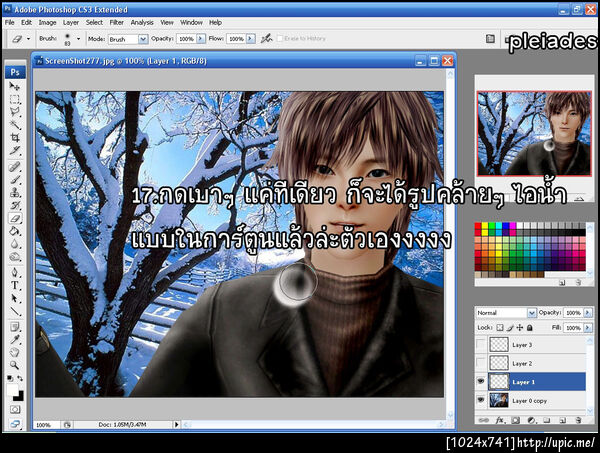The height and width of the screenshot is (453, 600).
Task: Select the Pen tool
Action: (15, 273)
